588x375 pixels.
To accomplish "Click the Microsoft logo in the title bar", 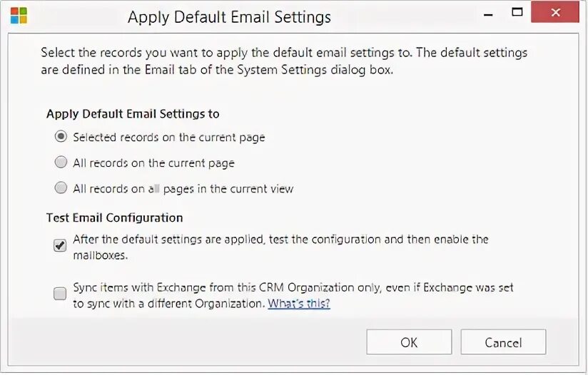I will [19, 16].
